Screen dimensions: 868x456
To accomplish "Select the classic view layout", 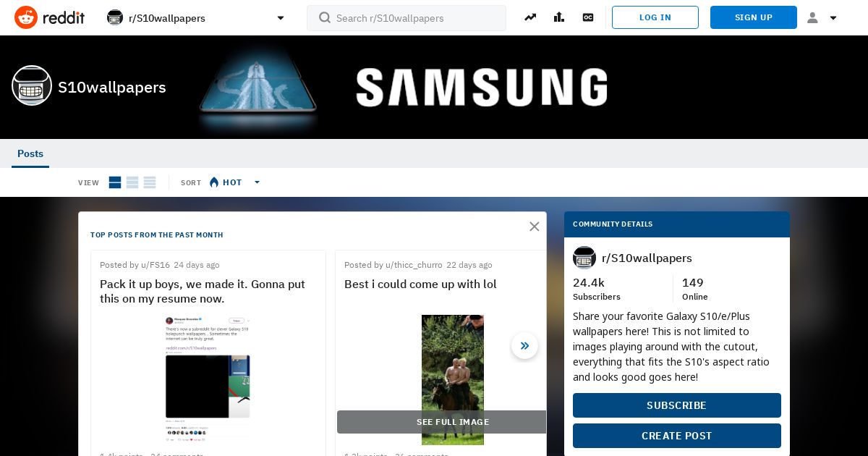I will (x=132, y=182).
